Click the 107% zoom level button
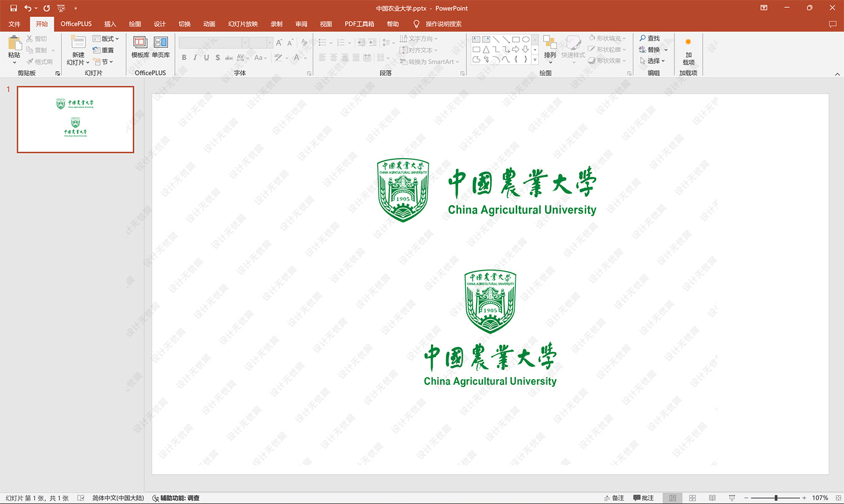The width and height of the screenshot is (844, 504). 820,498
